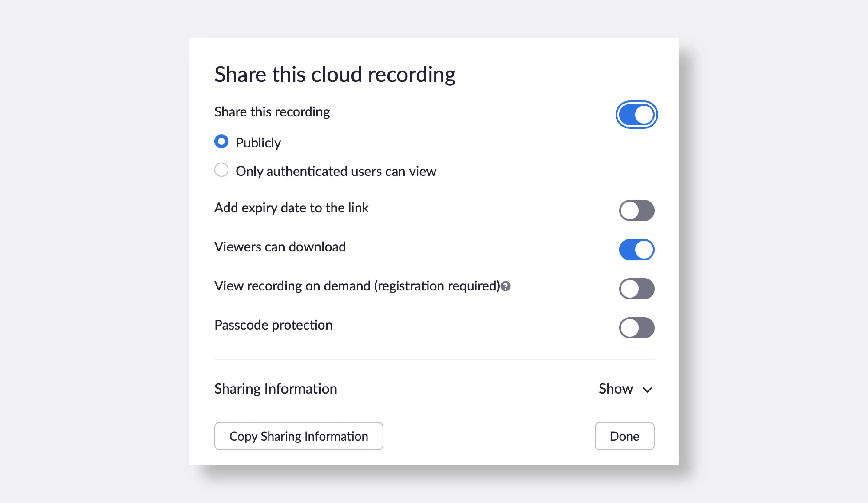Enable Add expiry date toggle
868x503 pixels.
click(x=636, y=211)
